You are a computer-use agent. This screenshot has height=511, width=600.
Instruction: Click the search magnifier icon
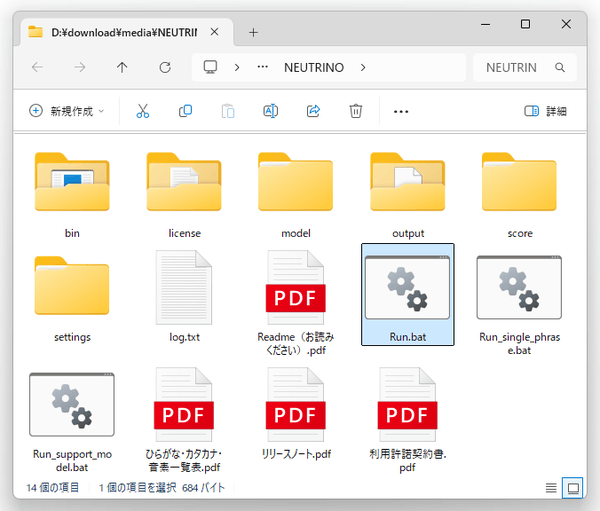(x=560, y=67)
